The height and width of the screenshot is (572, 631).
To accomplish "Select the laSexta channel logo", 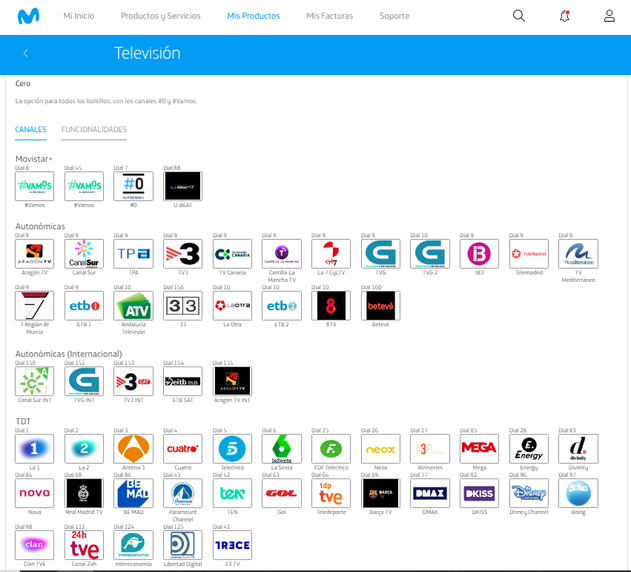I will pyautogui.click(x=281, y=449).
